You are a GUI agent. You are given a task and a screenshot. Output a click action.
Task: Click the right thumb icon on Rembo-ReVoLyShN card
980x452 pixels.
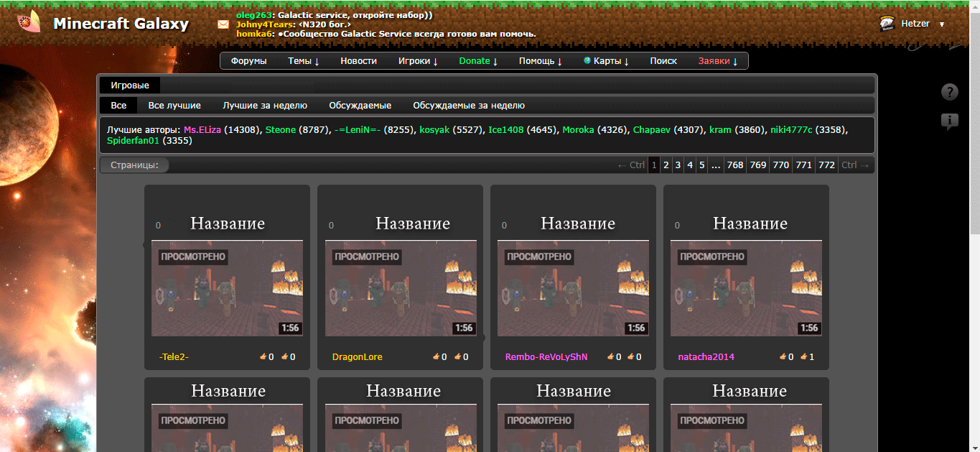pyautogui.click(x=632, y=356)
